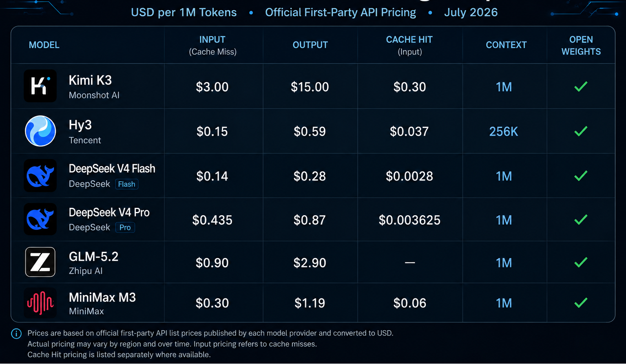This screenshot has height=364, width=626.
Task: Click the MODEL column header
Action: 44,45
